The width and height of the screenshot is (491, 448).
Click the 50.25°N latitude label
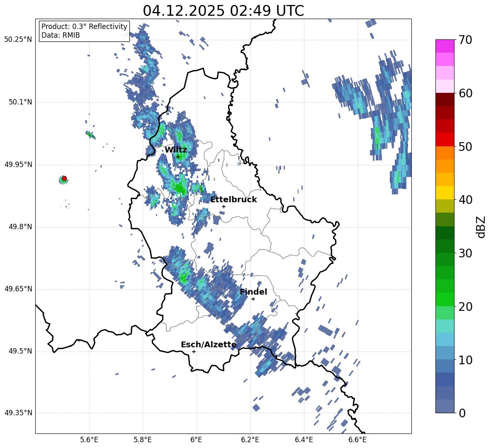(18, 40)
